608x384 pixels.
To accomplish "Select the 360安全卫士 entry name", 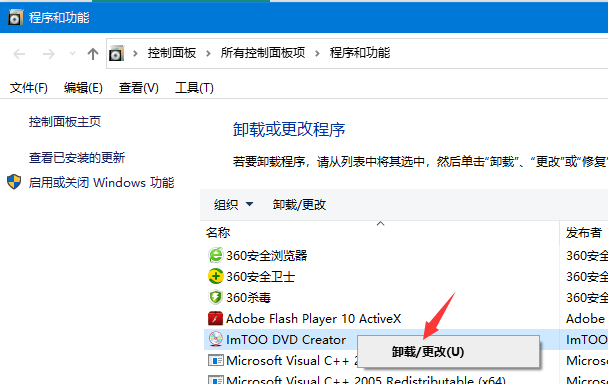I will pyautogui.click(x=261, y=277).
